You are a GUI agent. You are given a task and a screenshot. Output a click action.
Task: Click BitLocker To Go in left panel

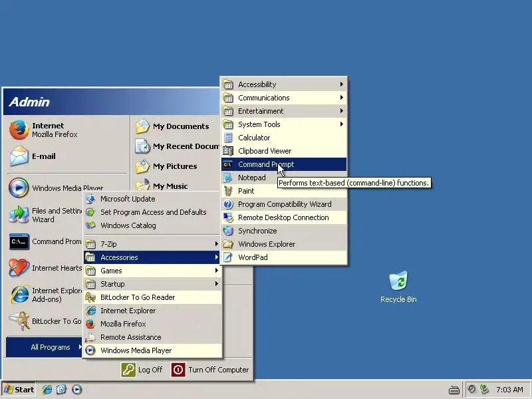[45, 321]
